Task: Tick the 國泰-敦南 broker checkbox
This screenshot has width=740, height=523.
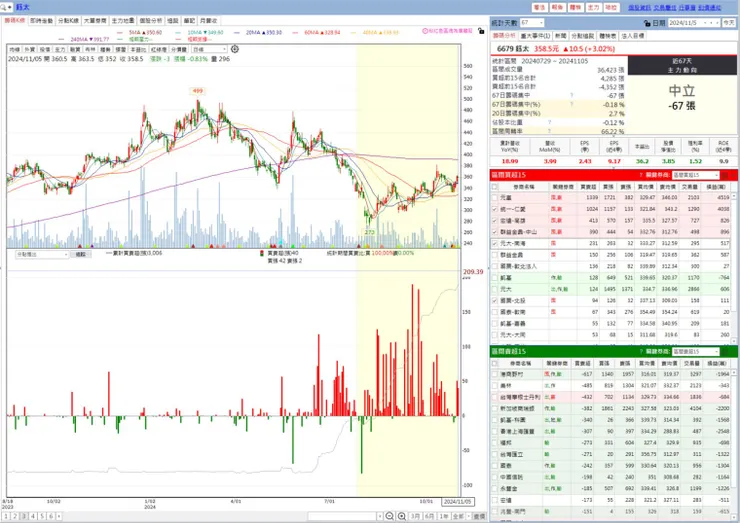Action: 495,312
